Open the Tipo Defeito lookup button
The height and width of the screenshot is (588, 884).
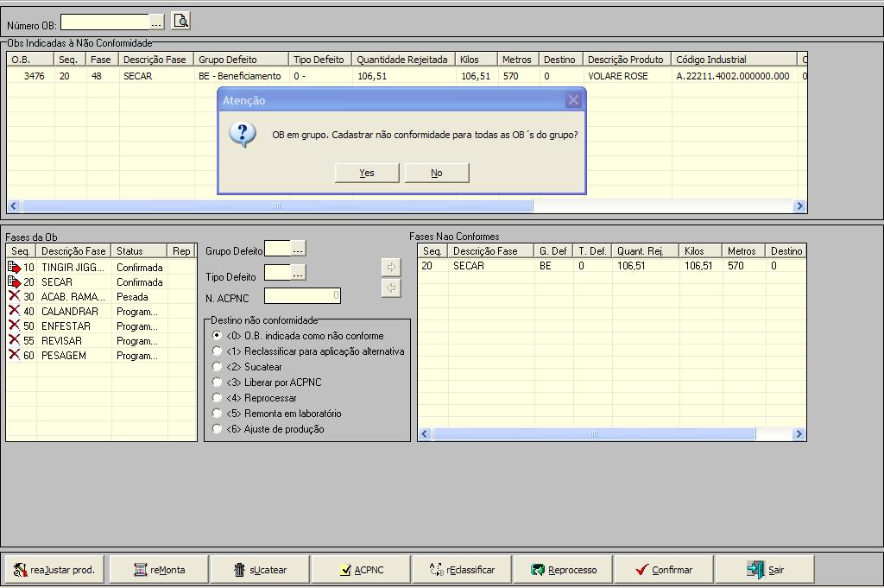[298, 273]
